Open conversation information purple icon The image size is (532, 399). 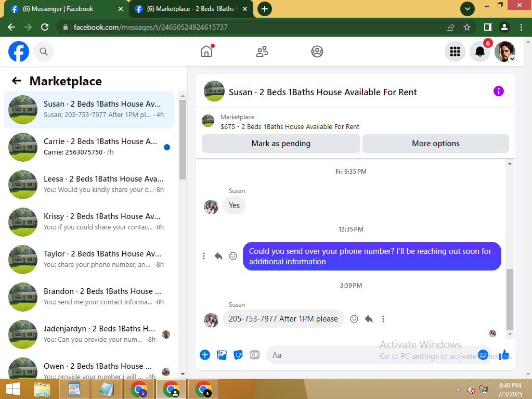tap(498, 91)
